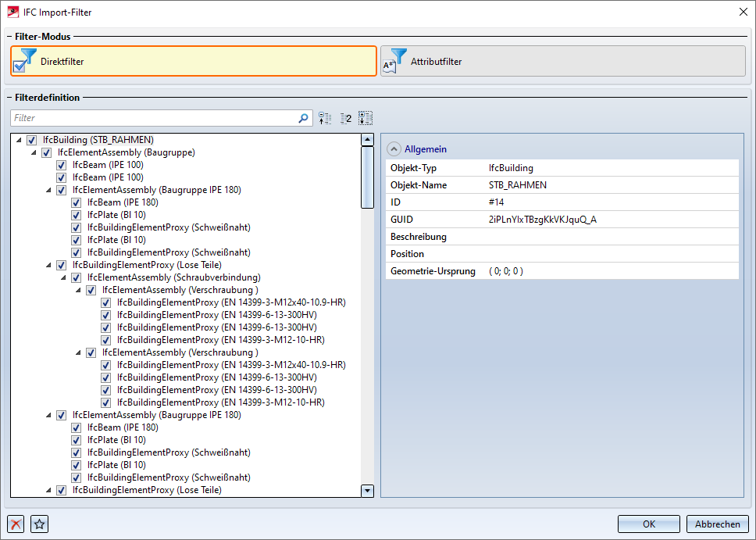756x540 pixels.
Task: Click the Direktfilter funnel icon
Action: click(x=26, y=61)
